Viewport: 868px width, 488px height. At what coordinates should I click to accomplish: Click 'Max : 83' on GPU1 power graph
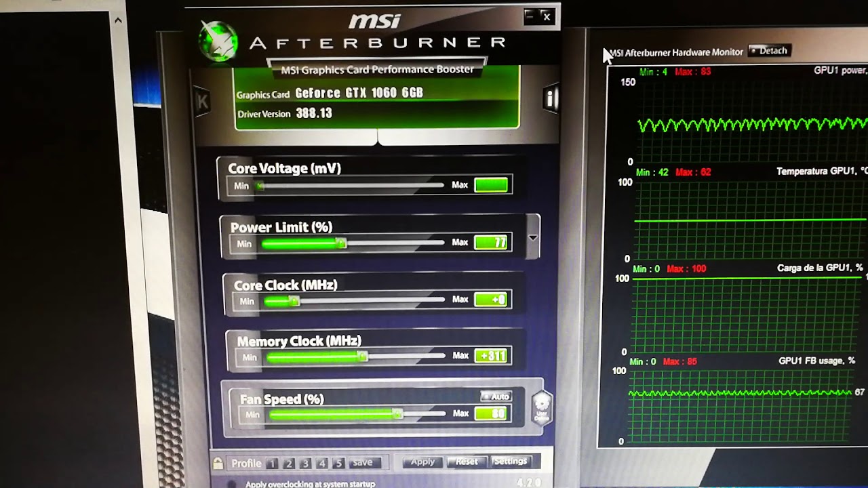click(x=693, y=71)
